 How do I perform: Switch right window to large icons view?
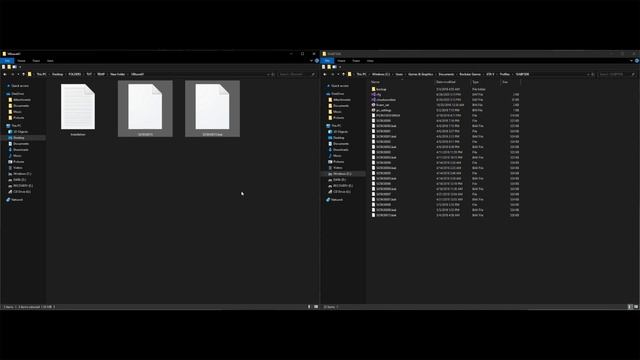click(x=636, y=307)
